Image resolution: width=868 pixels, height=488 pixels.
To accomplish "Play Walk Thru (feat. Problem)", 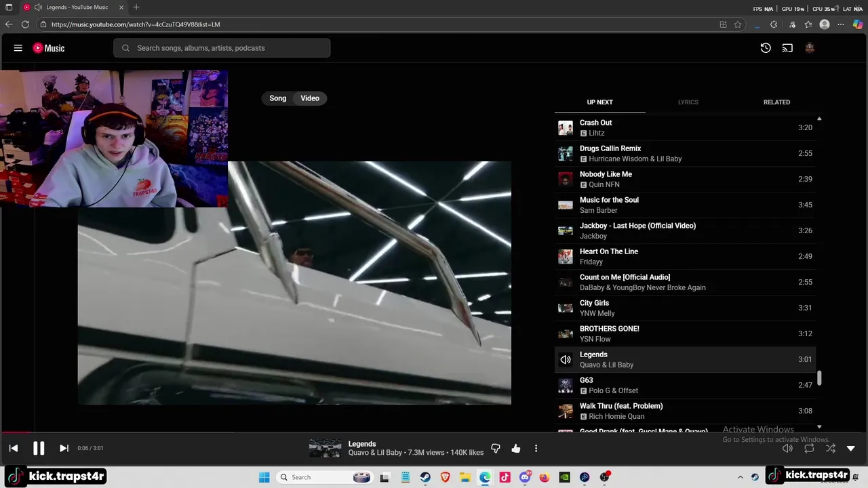I will pos(685,411).
